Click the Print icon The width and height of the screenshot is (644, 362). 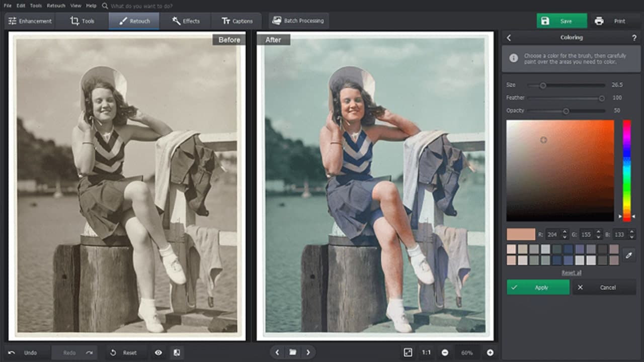tap(599, 21)
